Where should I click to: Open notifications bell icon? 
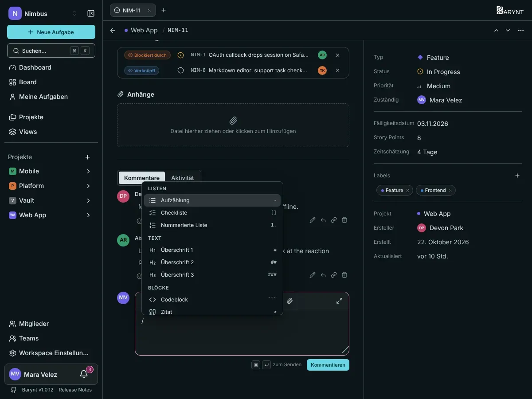click(x=84, y=374)
